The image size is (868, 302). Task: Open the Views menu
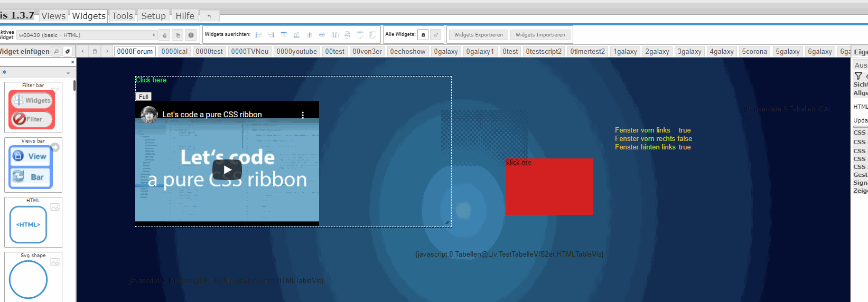coord(53,16)
